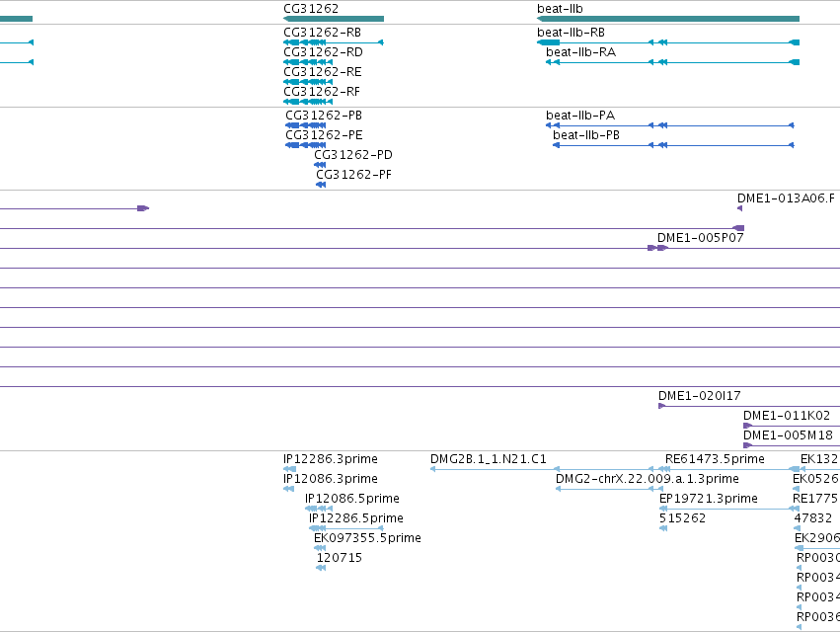
Task: Click the DMG2B.1_1.N21.C1 feature label
Action: [x=489, y=459]
